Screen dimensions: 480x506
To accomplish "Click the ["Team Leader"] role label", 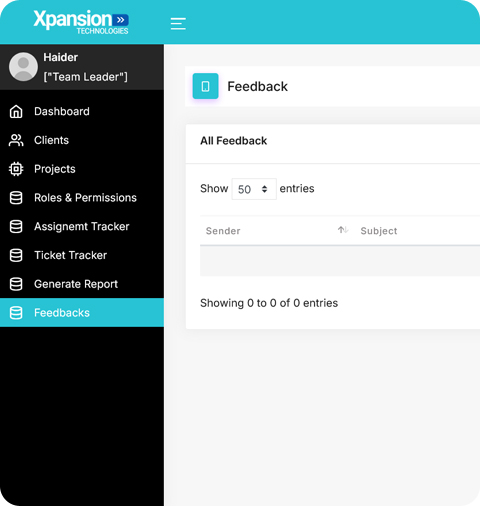I will 85,77.
